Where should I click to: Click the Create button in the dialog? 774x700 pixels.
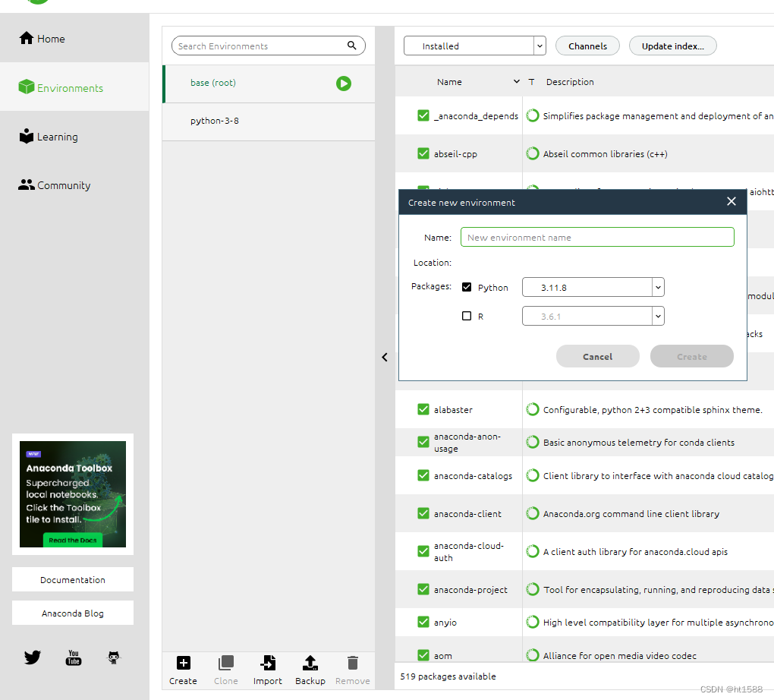click(x=691, y=356)
